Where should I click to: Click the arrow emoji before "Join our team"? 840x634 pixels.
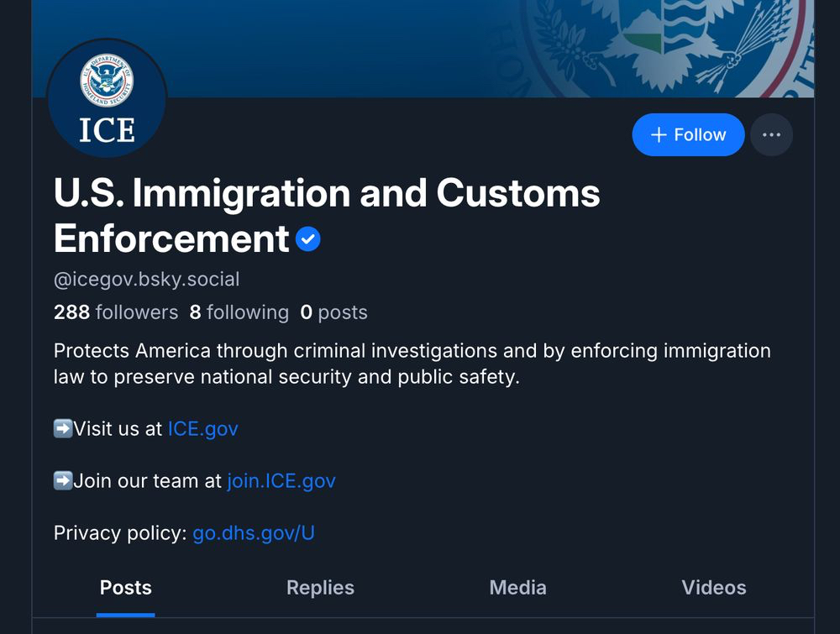coord(63,481)
